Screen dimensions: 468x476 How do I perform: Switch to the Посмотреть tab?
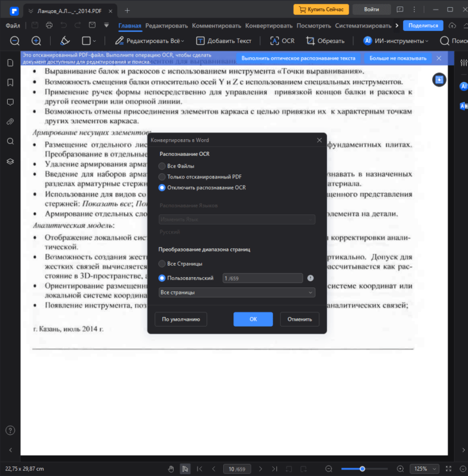[313, 26]
